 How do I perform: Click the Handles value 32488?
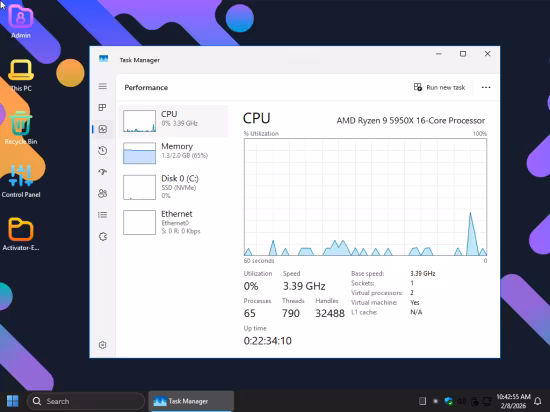(x=330, y=313)
